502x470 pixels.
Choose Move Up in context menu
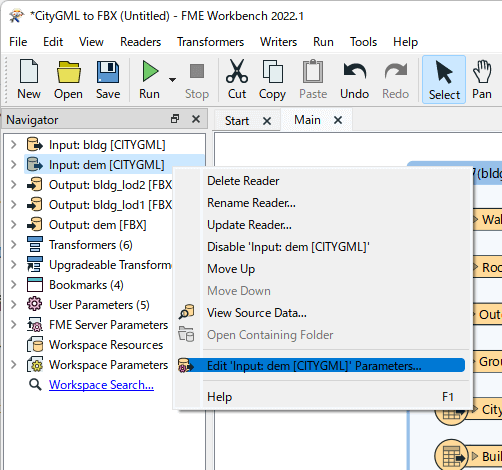click(x=231, y=269)
